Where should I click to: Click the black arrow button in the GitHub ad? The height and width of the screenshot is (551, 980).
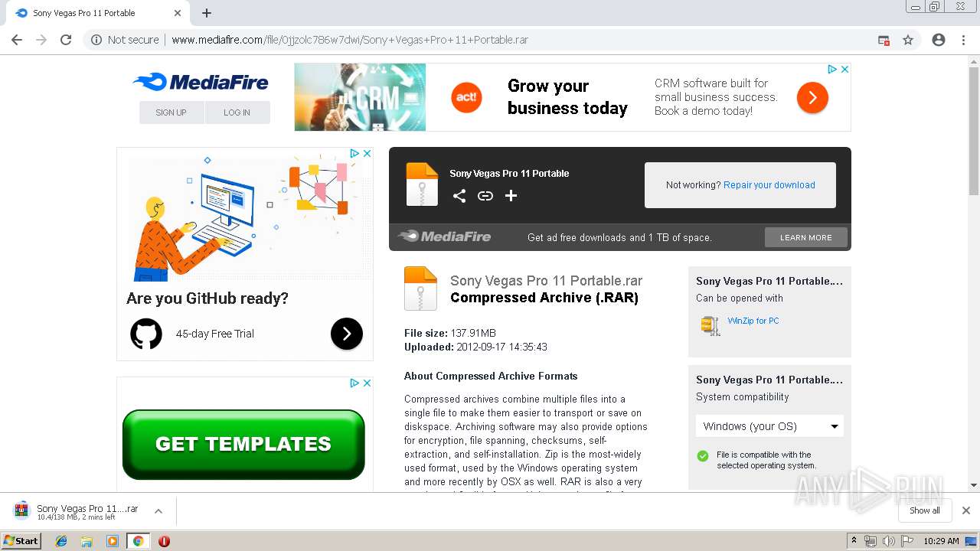(x=347, y=334)
